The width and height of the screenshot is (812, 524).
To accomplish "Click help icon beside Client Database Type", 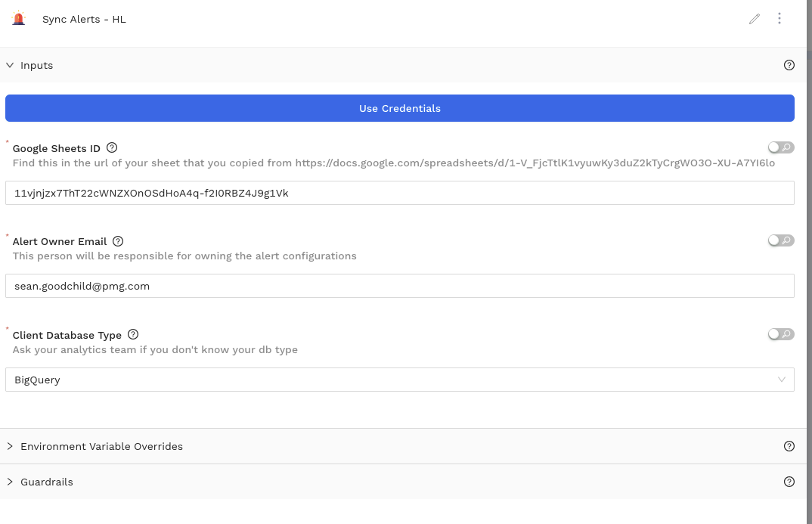I will (x=133, y=334).
